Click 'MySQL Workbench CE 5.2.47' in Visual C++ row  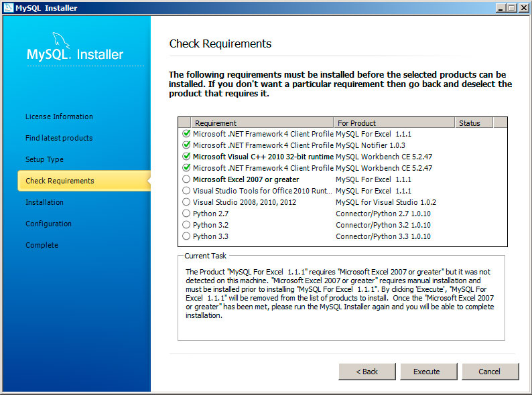pos(384,157)
